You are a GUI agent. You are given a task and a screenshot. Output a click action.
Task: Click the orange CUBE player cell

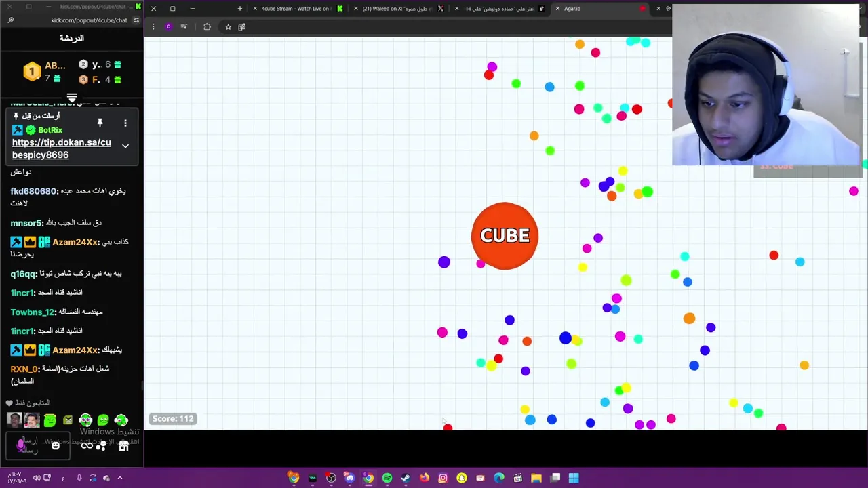[505, 236]
